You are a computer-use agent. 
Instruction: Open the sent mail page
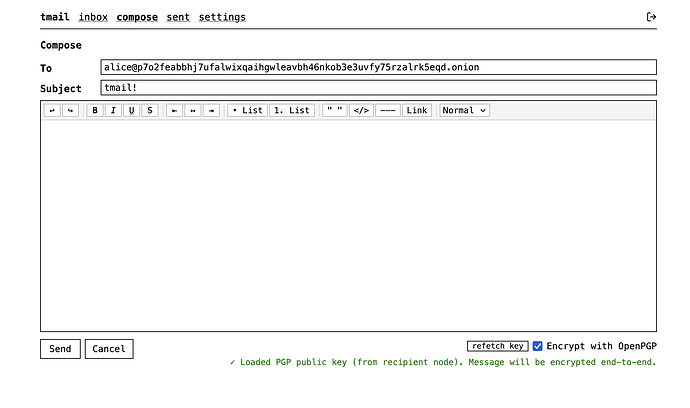[x=178, y=17]
